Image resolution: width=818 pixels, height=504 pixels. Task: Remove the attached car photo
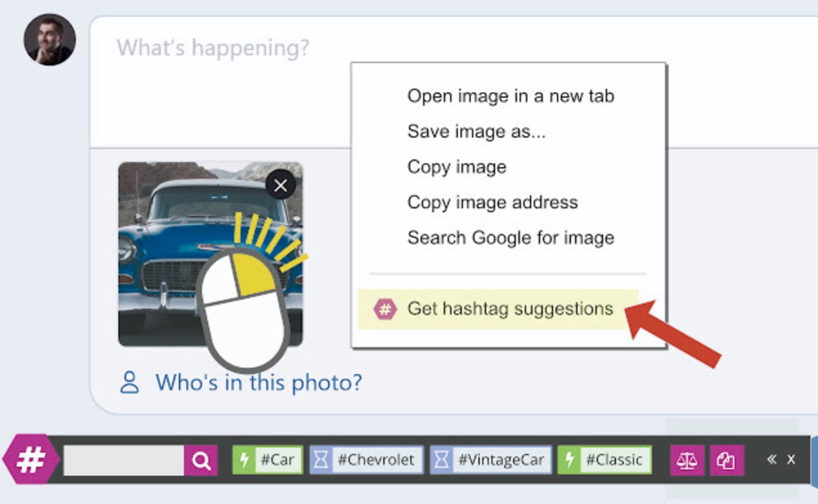280,186
